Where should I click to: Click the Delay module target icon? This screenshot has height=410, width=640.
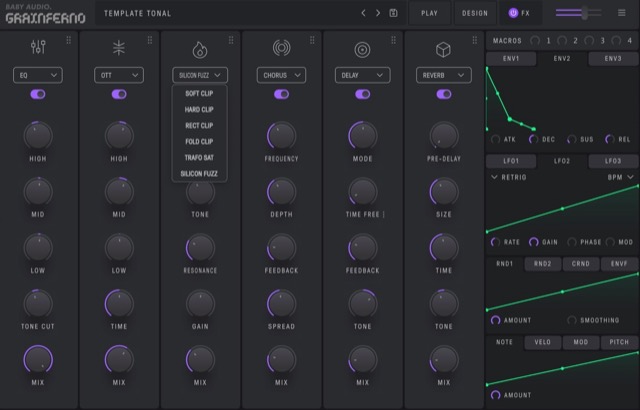[x=362, y=48]
